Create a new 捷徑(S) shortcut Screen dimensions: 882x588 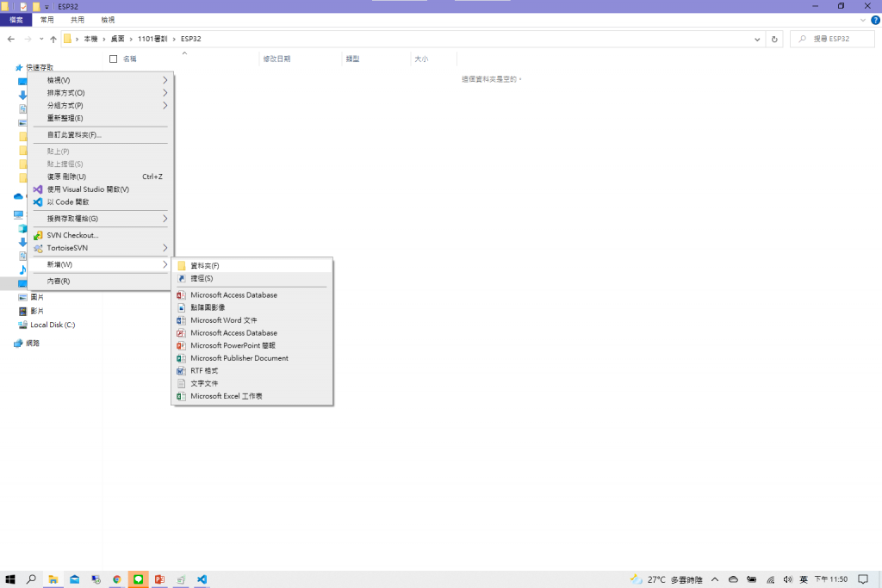click(x=252, y=278)
